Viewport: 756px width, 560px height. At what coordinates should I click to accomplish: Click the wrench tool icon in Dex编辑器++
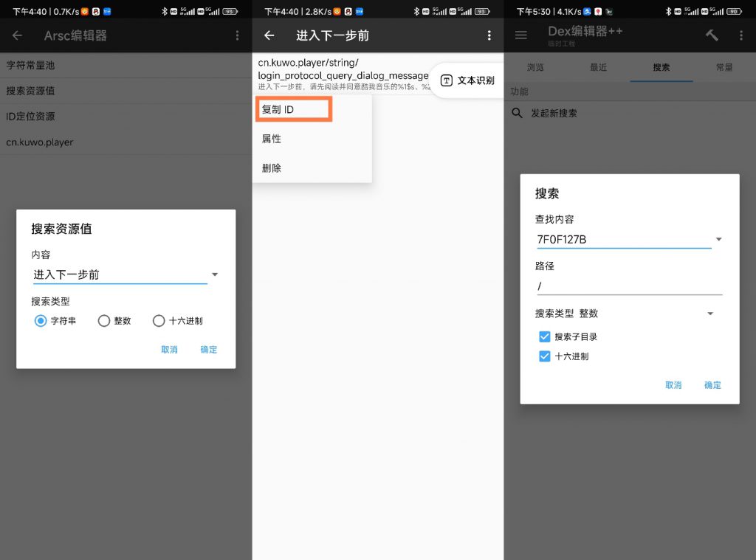711,35
